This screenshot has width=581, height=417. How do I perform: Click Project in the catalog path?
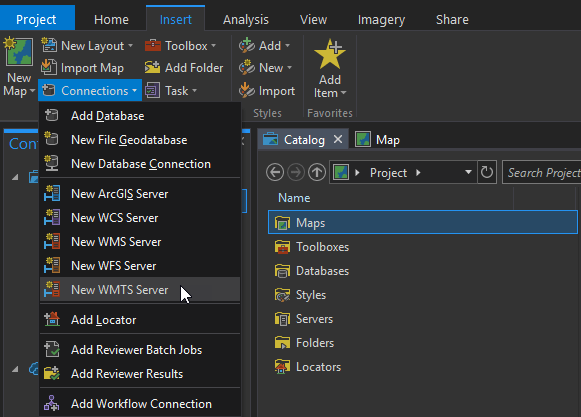388,173
